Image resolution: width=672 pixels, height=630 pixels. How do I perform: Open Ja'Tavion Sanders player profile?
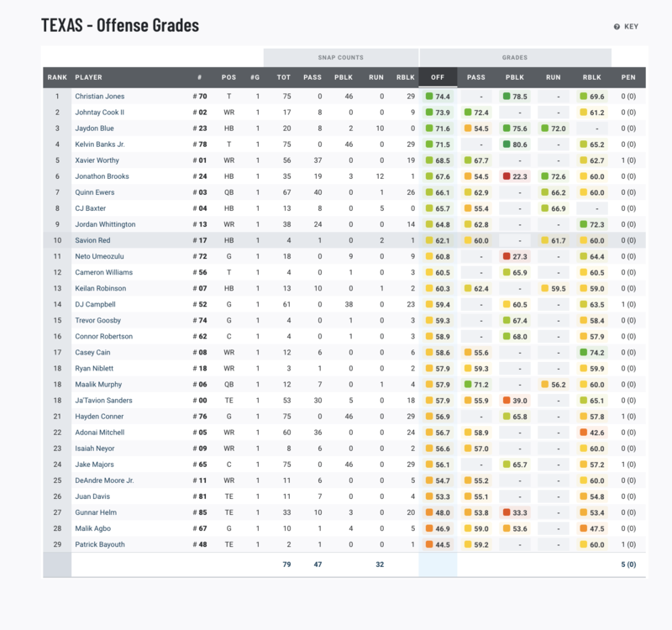[x=103, y=401]
